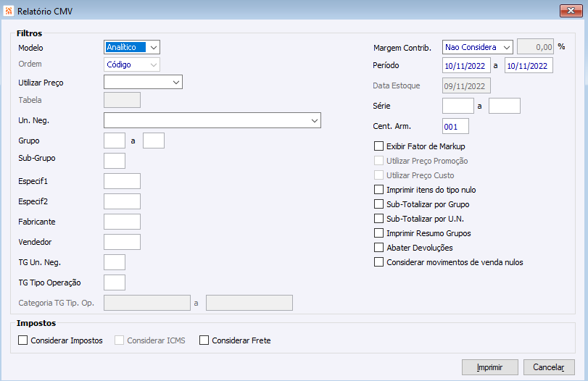The image size is (588, 381).
Task: Click the Cent. Arm. field with 001
Action: pos(455,126)
